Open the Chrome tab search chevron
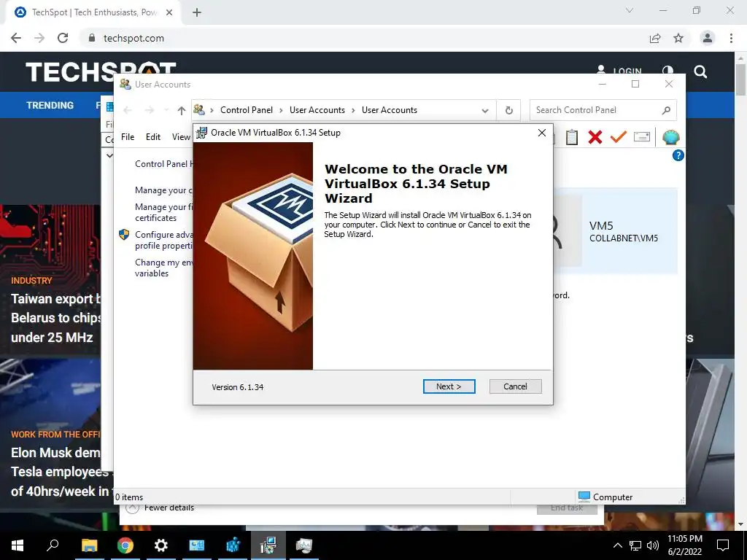The width and height of the screenshot is (747, 560). click(630, 10)
